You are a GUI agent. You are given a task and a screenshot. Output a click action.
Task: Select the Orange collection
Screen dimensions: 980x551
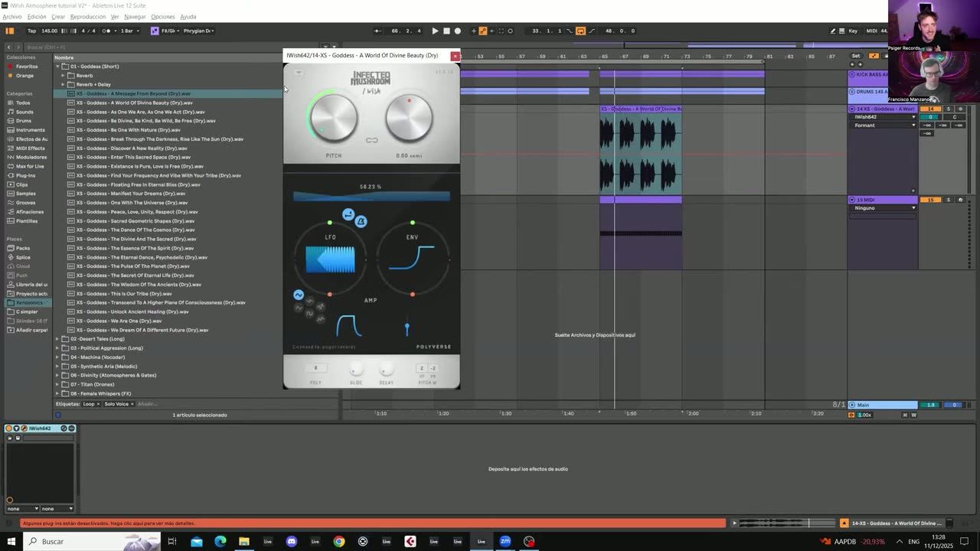coord(24,76)
